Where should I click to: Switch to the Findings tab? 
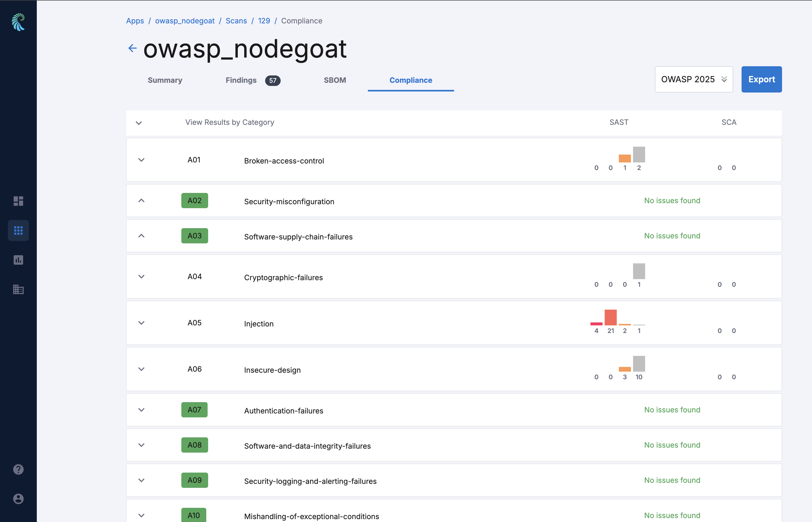click(241, 80)
